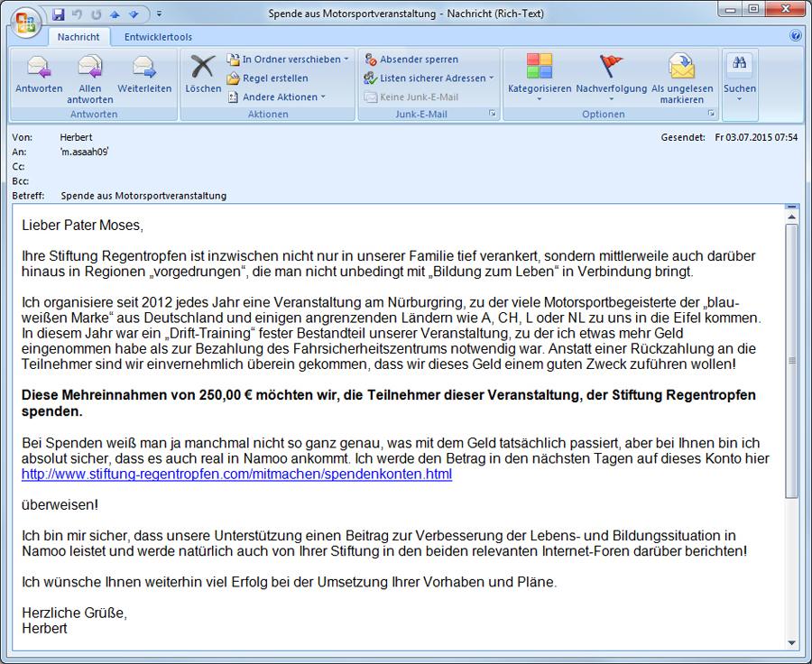Open the Help question mark icon
The height and width of the screenshot is (664, 812).
(x=796, y=35)
